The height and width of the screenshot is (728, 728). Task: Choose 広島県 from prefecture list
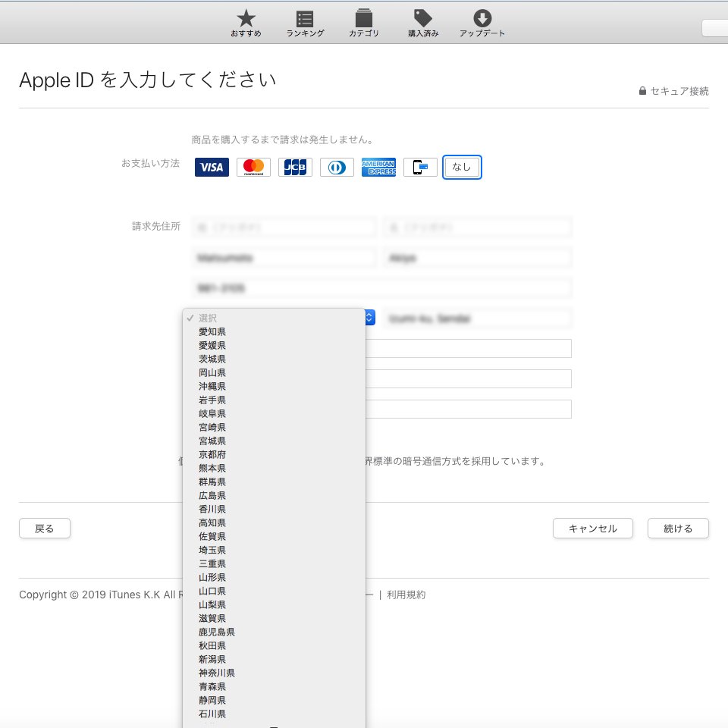tap(274, 495)
